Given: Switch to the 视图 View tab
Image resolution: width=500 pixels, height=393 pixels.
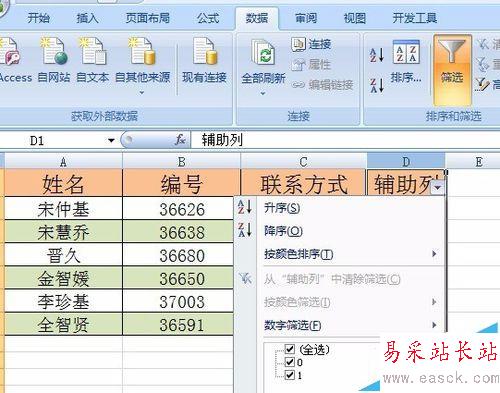Looking at the screenshot, I should (x=355, y=18).
